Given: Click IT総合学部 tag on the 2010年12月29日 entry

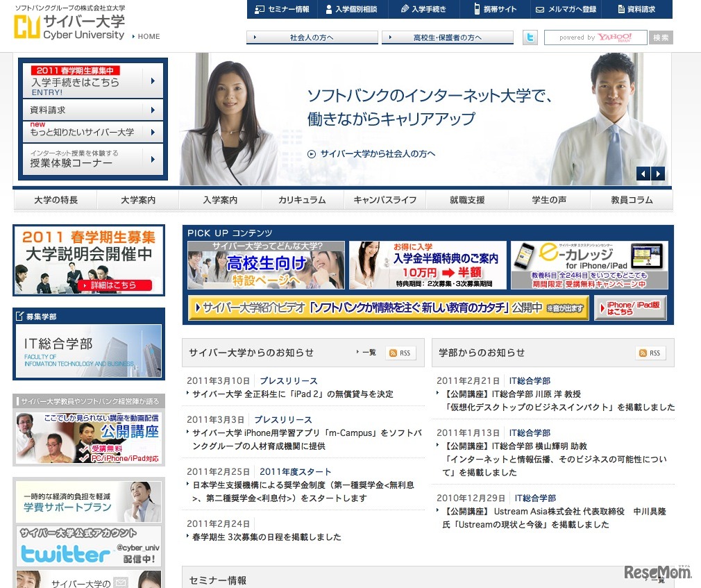Looking at the screenshot, I should pos(535,498).
